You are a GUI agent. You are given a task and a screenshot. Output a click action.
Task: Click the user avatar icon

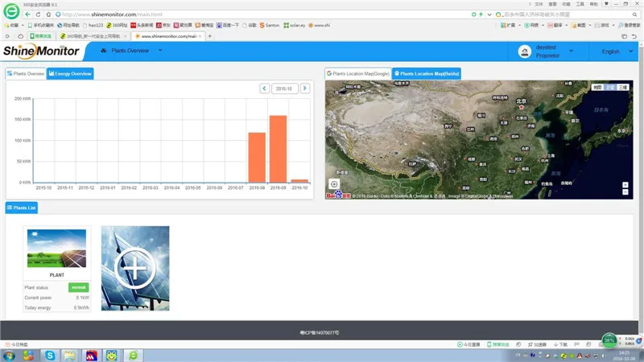(x=525, y=51)
